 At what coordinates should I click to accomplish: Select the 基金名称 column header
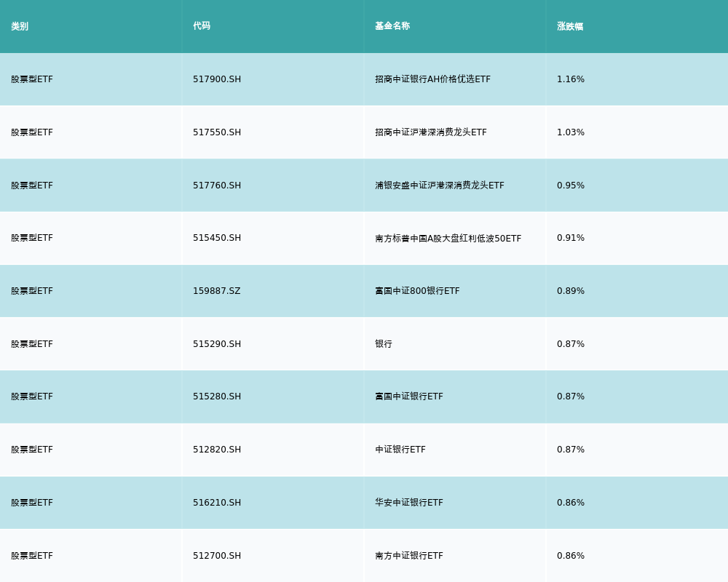pos(392,26)
